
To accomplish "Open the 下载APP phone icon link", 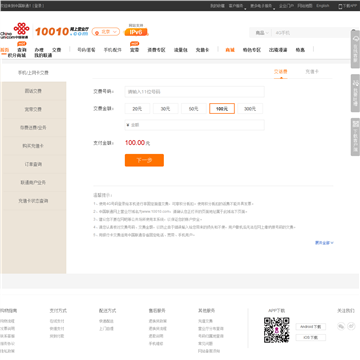I will 348,6.
